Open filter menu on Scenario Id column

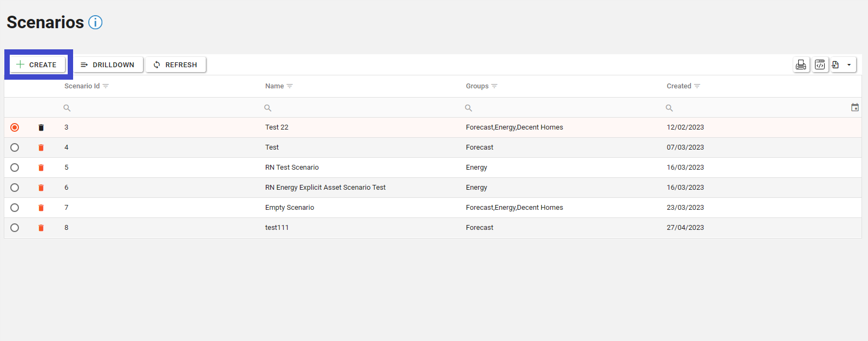(x=106, y=86)
